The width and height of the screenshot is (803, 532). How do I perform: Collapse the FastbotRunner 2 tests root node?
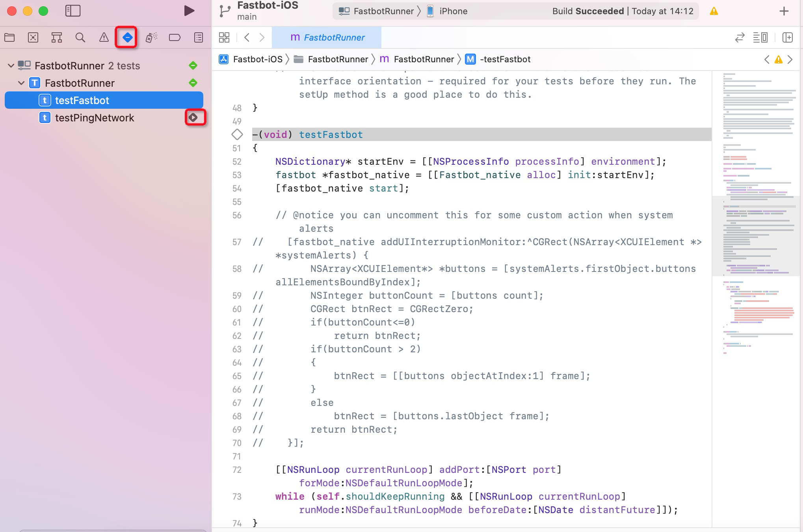tap(11, 65)
